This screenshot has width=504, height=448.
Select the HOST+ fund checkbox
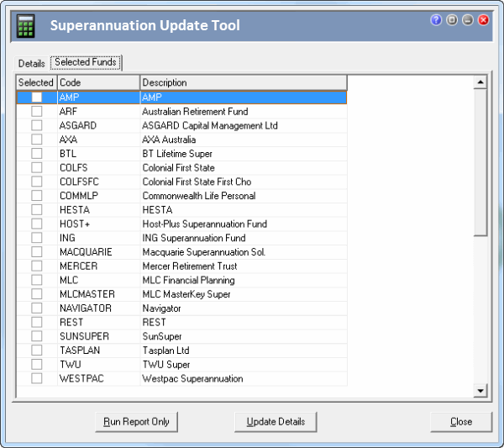click(x=37, y=224)
